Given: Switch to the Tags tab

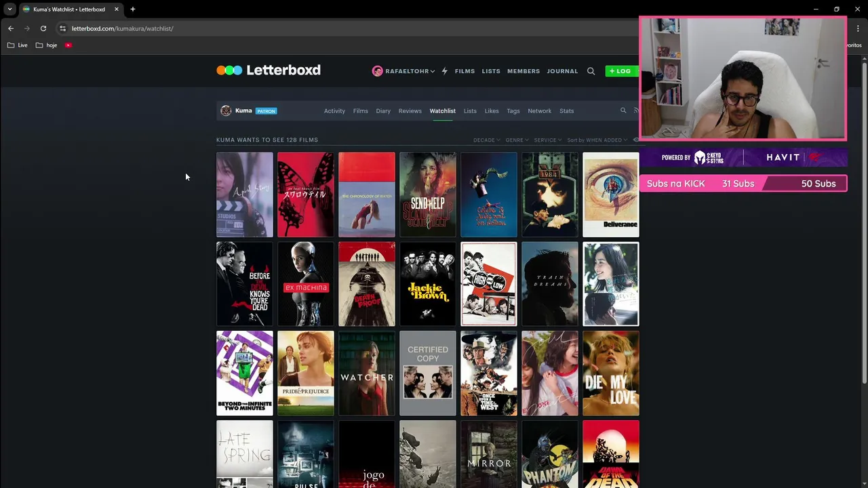Looking at the screenshot, I should click(513, 111).
